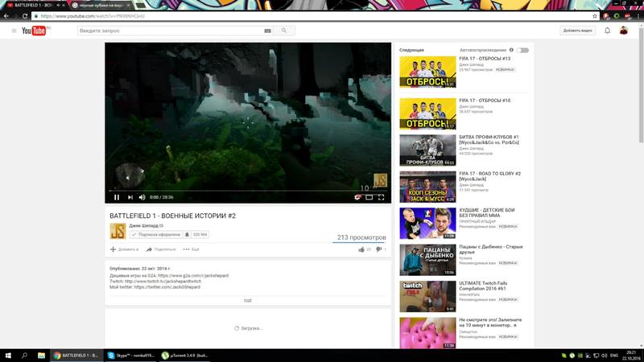Open the Add to (Добавить в) menu
The height and width of the screenshot is (362, 644).
click(124, 249)
